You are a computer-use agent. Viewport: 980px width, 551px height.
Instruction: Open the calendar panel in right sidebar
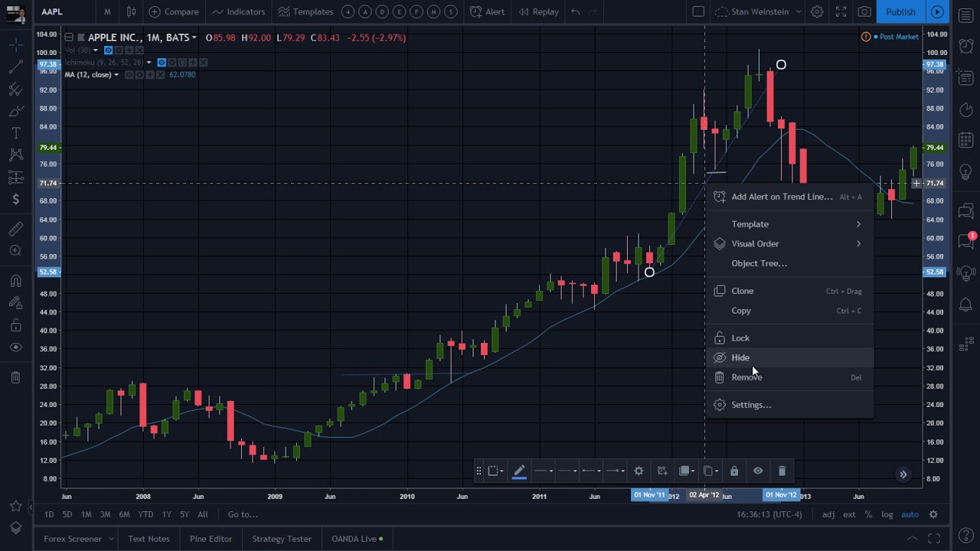(965, 140)
